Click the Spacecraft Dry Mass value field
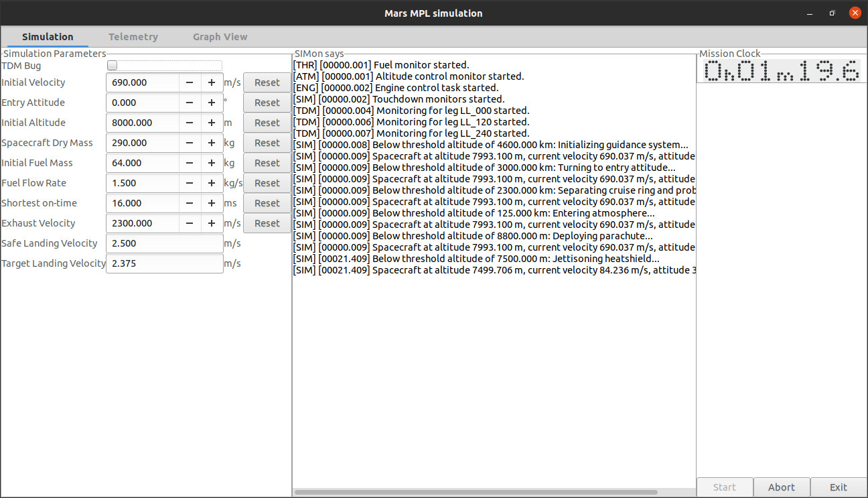This screenshot has width=868, height=498. (x=143, y=143)
